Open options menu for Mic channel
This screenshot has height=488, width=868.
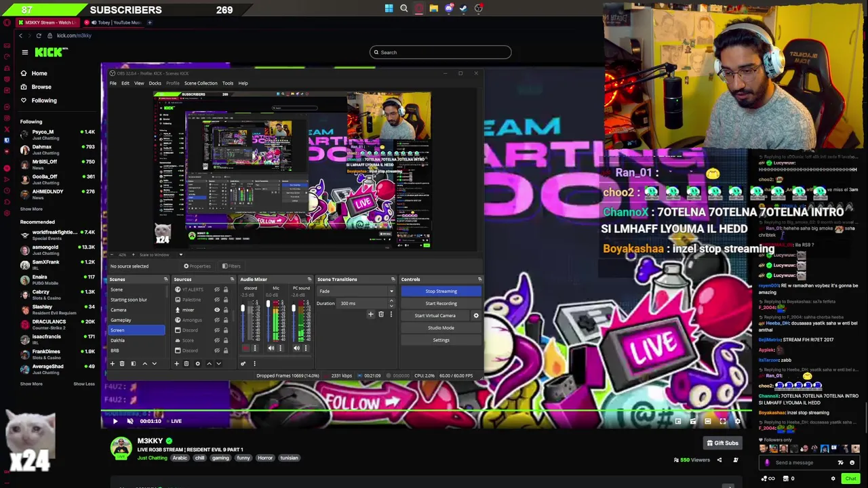(x=280, y=348)
